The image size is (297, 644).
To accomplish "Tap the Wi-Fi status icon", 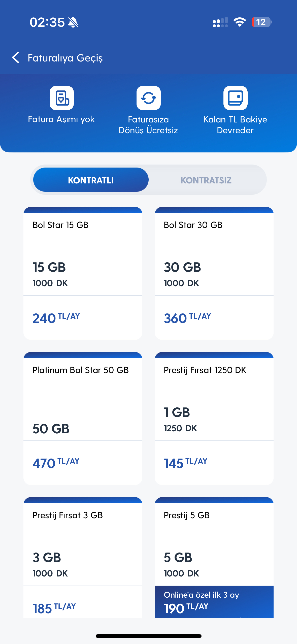I will [240, 22].
